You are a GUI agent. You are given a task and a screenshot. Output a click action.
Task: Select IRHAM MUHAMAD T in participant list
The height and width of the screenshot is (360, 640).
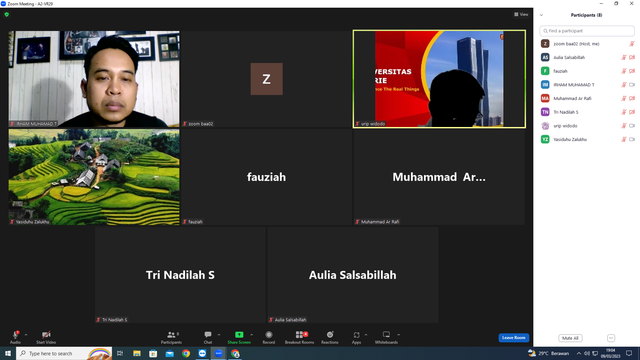[x=587, y=84]
